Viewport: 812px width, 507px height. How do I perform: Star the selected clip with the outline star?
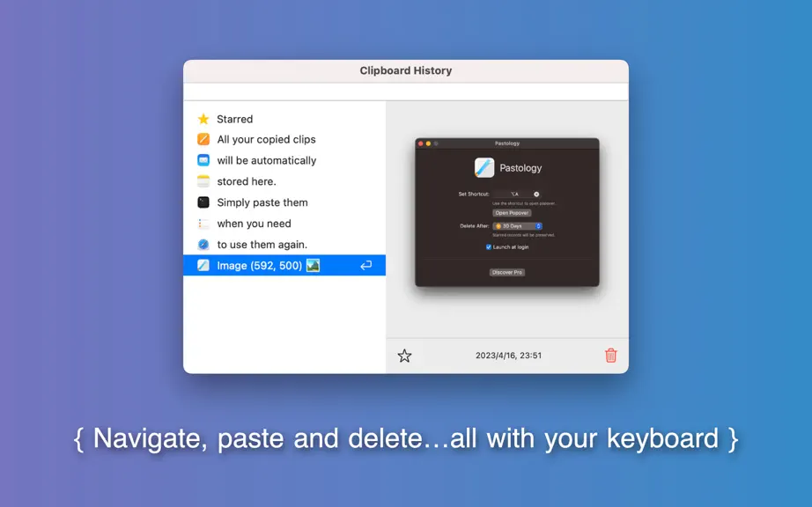pyautogui.click(x=404, y=356)
